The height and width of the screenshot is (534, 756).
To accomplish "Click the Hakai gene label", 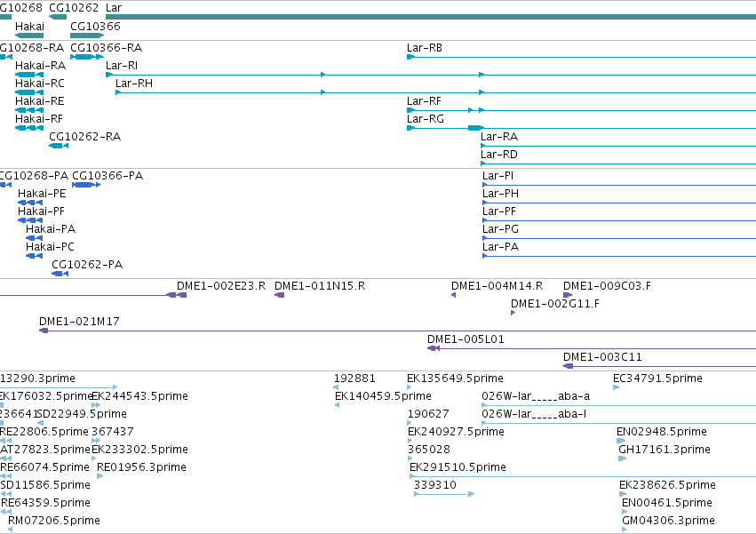I will click(29, 26).
